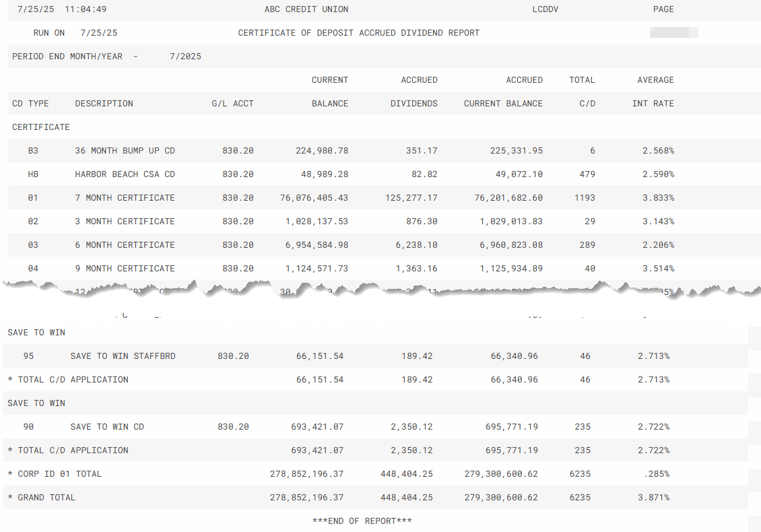Select the LCDDV report code
Screen dimensions: 761x532
(x=545, y=9)
